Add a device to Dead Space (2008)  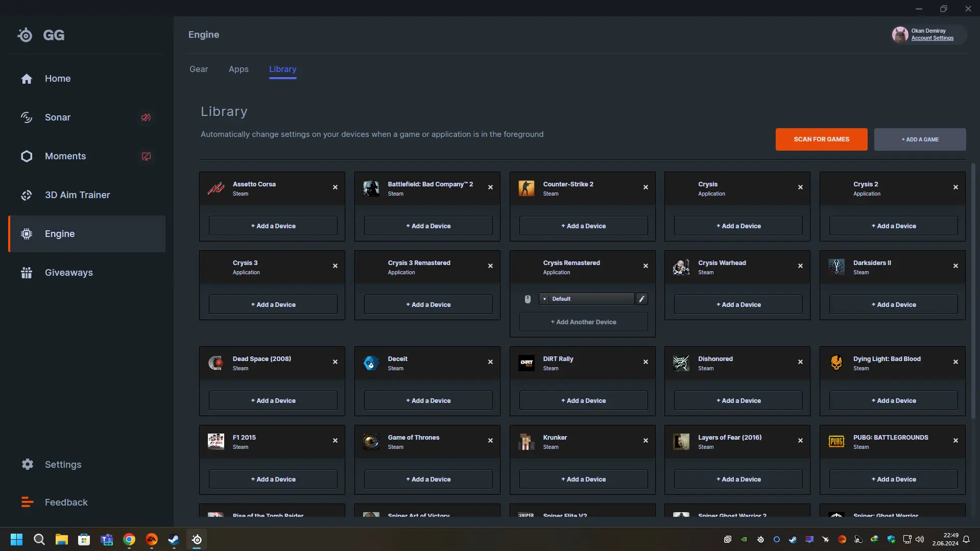[273, 400]
